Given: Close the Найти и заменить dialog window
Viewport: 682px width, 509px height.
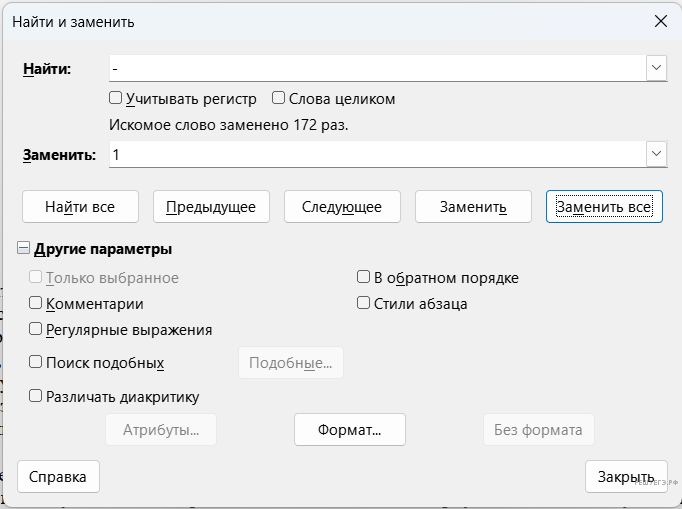Looking at the screenshot, I should click(660, 21).
